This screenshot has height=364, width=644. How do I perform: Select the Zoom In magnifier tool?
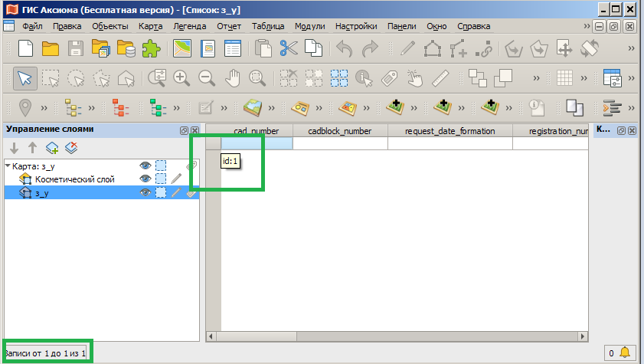pos(181,77)
